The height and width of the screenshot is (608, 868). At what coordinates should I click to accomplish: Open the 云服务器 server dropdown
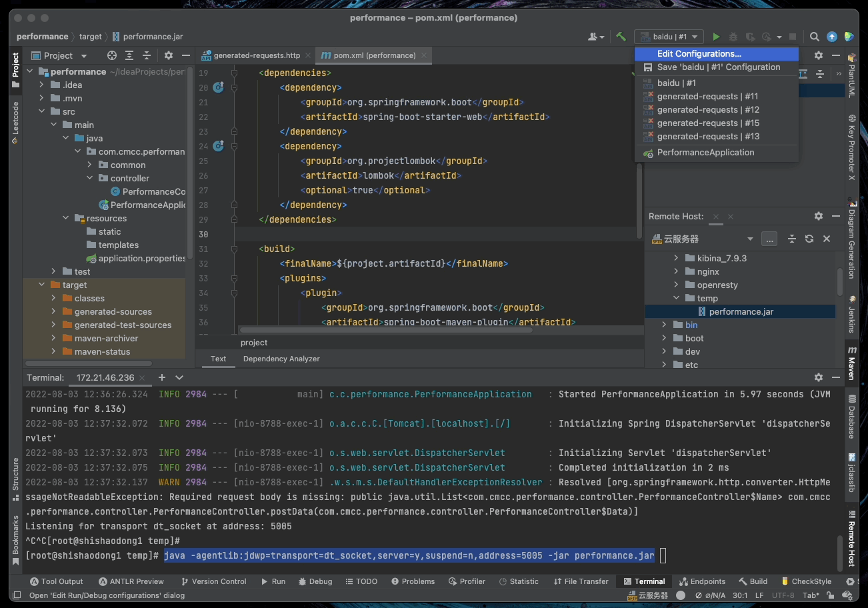[x=750, y=239]
